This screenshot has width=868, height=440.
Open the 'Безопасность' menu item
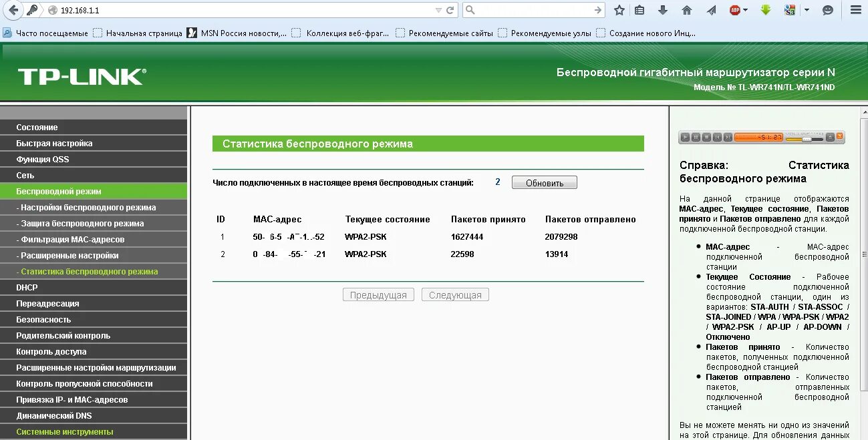[x=94, y=319]
